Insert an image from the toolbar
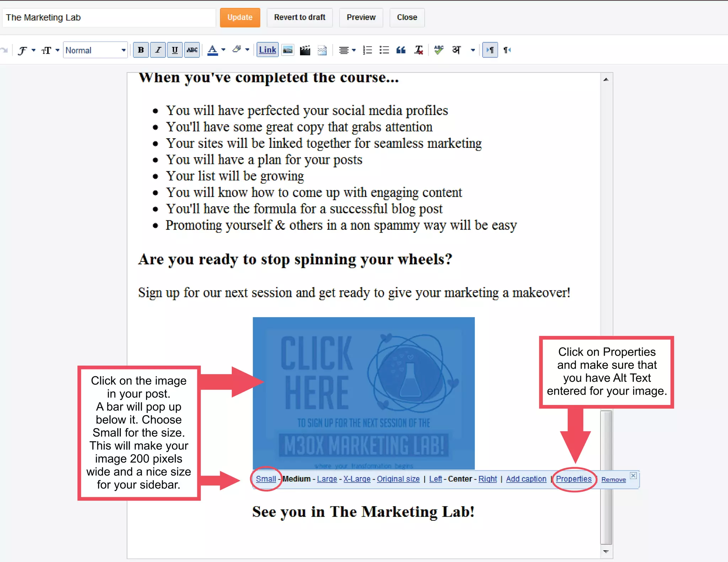The image size is (728, 562). tap(288, 50)
